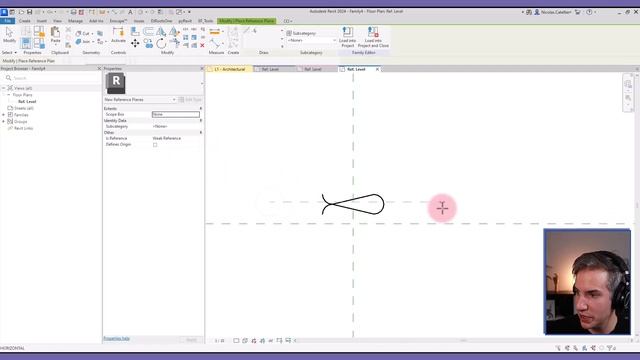Click the Apply button in Properties
Screen dimensions: 640x360
[191, 340]
